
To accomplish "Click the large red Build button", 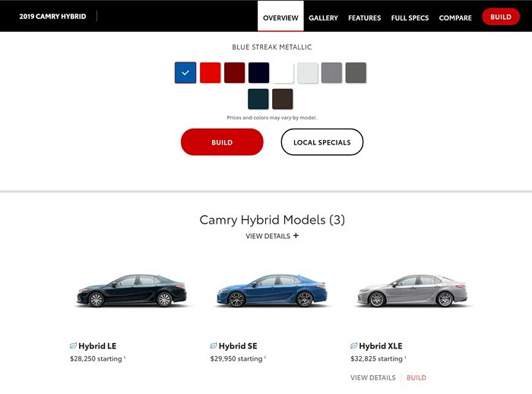I will (222, 142).
